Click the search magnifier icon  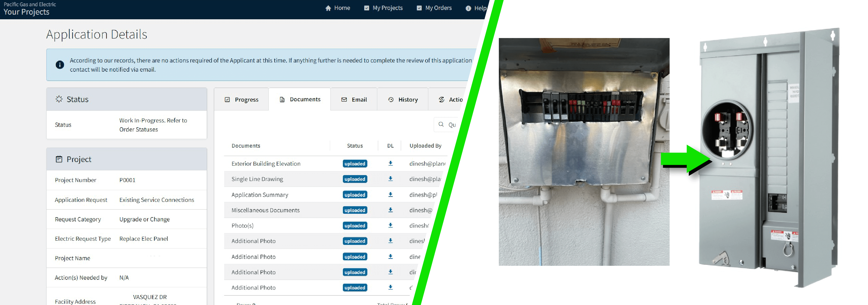pos(441,124)
